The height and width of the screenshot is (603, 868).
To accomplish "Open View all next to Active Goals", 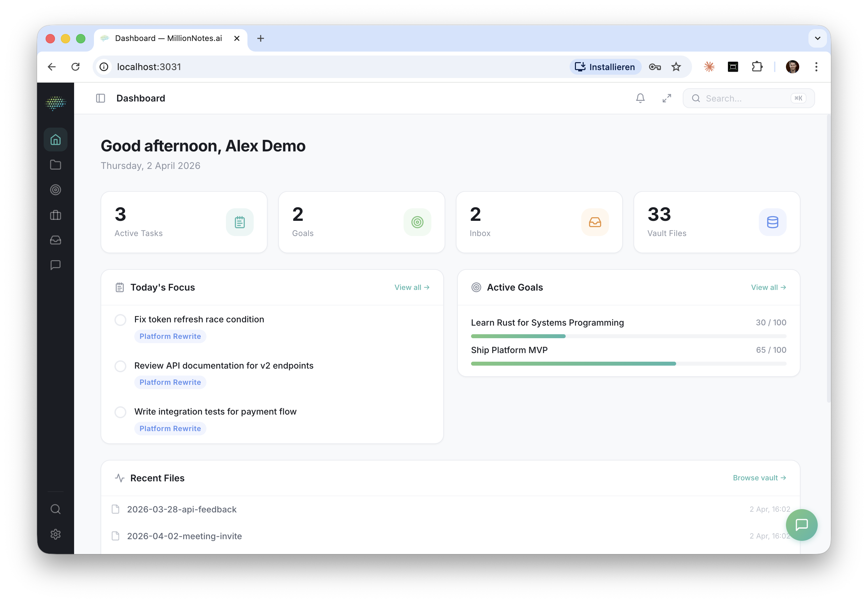I will (768, 287).
